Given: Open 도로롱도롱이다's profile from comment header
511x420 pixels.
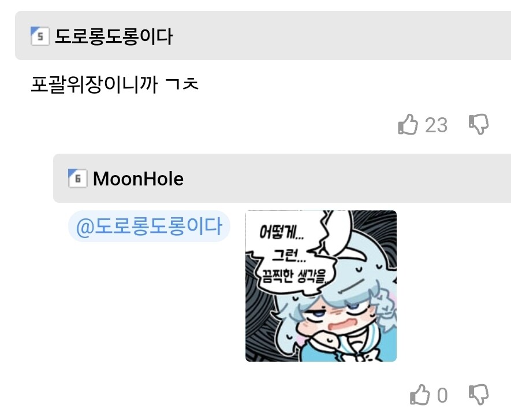Looking at the screenshot, I should (113, 36).
